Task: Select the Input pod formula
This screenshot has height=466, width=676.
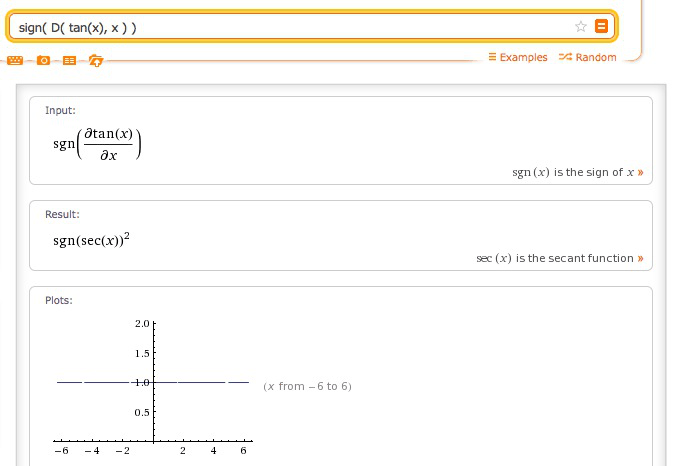Action: (97, 144)
